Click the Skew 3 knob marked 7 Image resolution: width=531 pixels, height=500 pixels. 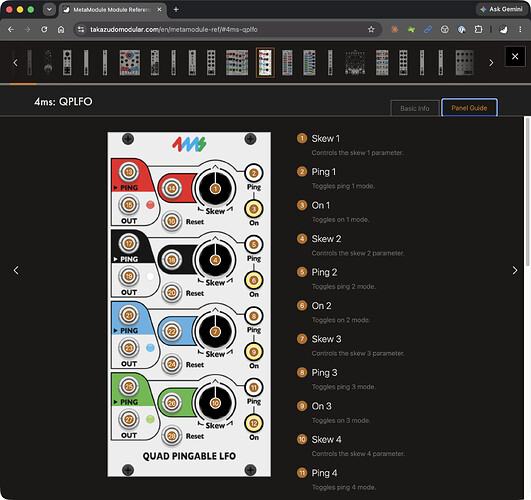pyautogui.click(x=215, y=332)
